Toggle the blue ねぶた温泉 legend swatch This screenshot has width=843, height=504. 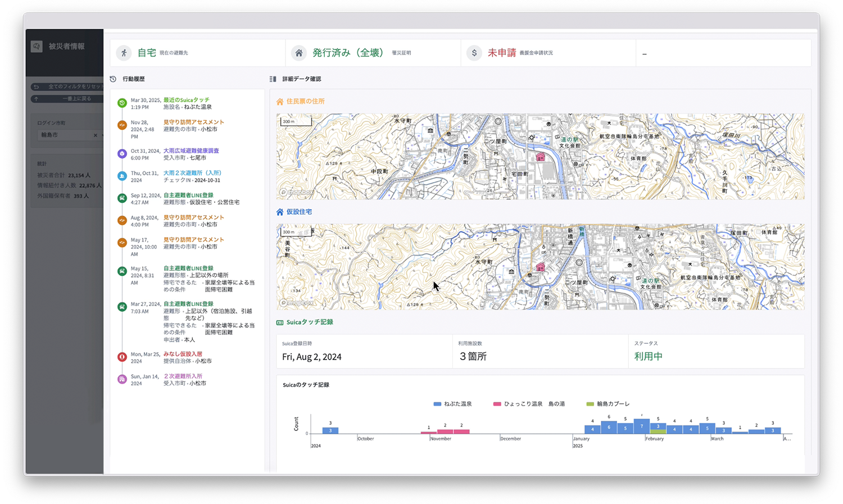point(437,404)
